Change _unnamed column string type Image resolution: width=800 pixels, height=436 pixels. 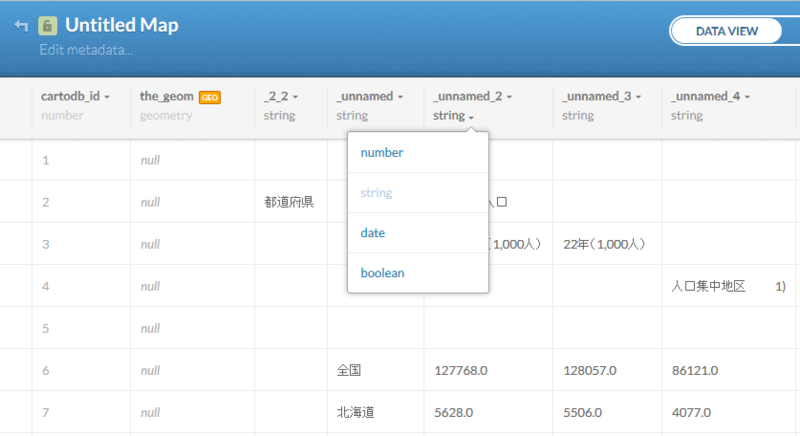352,116
